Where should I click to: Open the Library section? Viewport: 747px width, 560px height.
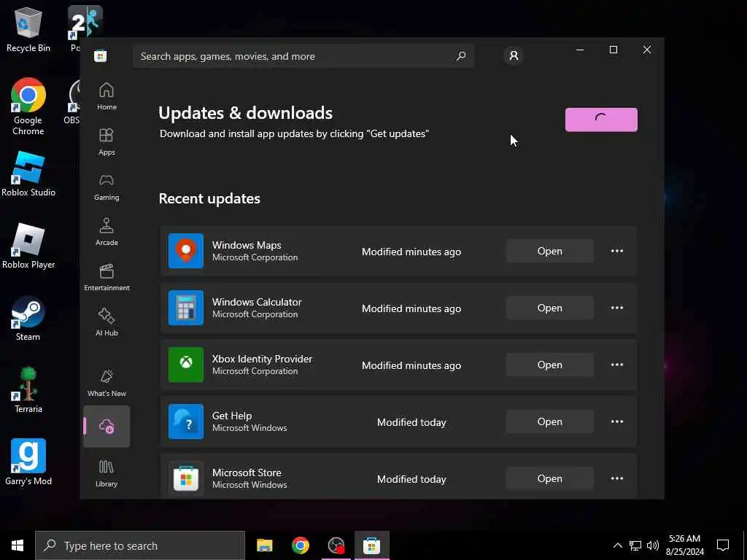click(x=107, y=473)
